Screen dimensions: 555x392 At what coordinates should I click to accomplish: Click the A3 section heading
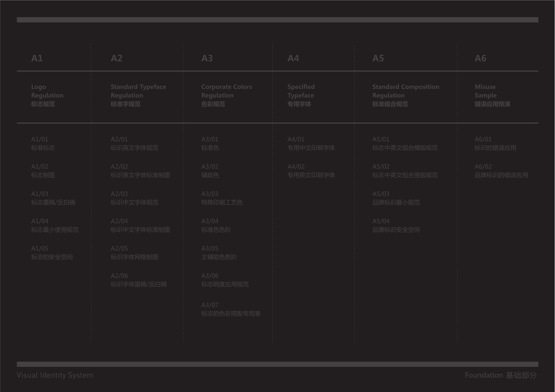tap(207, 58)
